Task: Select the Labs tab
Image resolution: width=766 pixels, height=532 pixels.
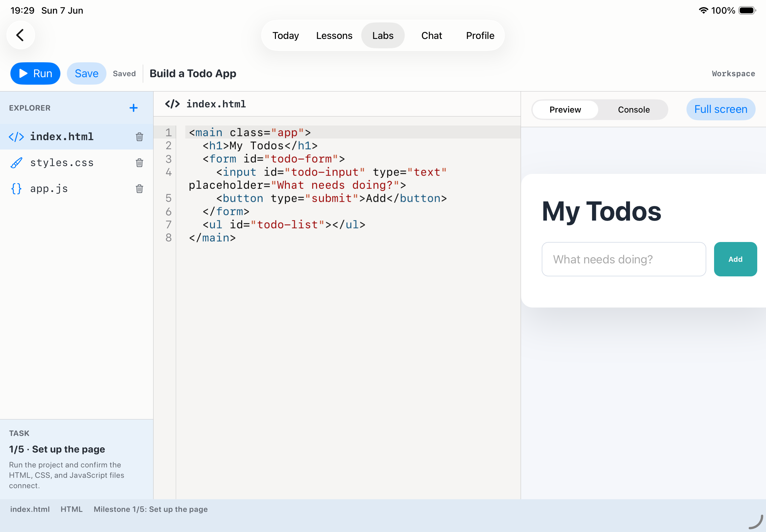Action: pos(383,35)
